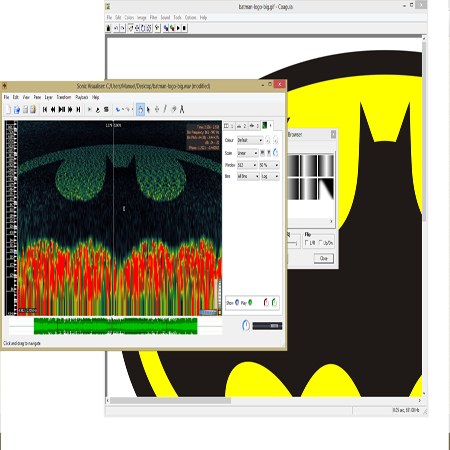Toggle Solo Current Pane playback
The image size is (450, 450).
[106, 109]
